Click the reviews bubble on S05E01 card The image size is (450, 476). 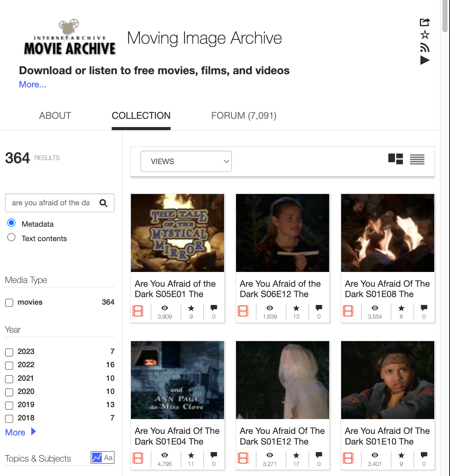coord(214,308)
